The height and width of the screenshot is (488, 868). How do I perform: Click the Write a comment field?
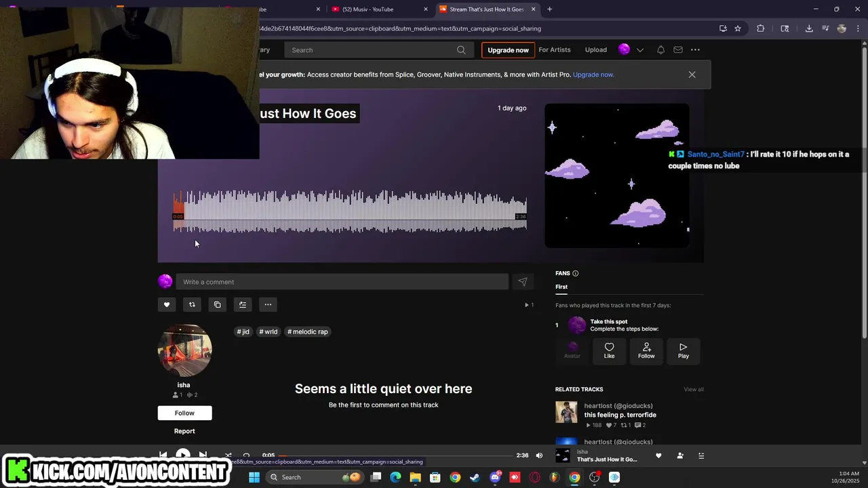click(x=342, y=282)
